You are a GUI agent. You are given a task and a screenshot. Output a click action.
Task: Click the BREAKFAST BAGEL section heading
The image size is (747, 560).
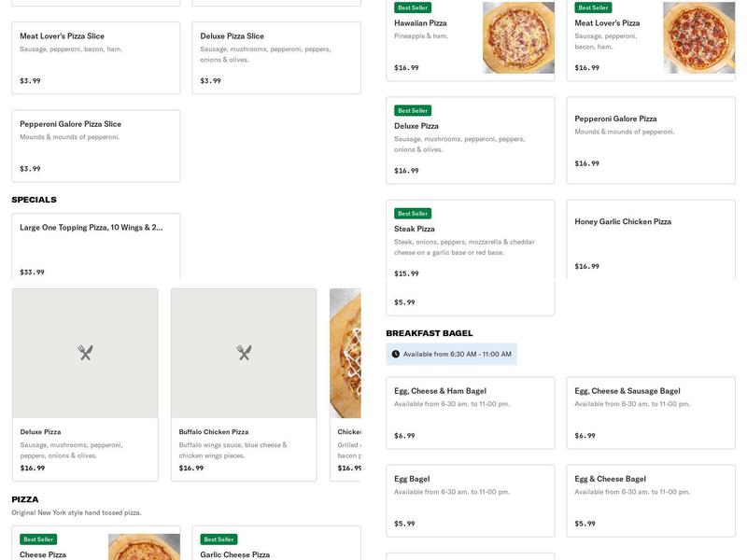click(x=430, y=331)
